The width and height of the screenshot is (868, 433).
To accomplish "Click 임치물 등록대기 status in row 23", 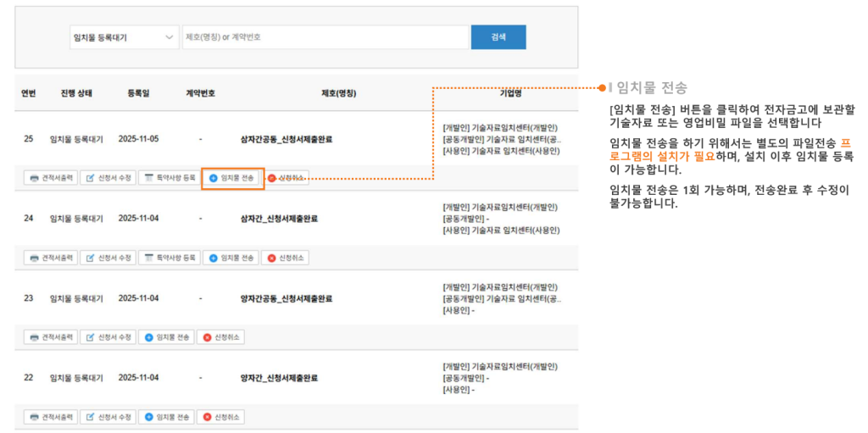I will [x=76, y=298].
